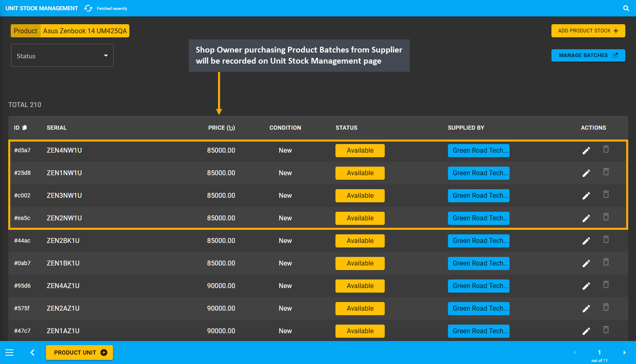Edit unit ZEN3NW1U with pencil icon
Viewport: 636px width, 364px height.
[586, 196]
